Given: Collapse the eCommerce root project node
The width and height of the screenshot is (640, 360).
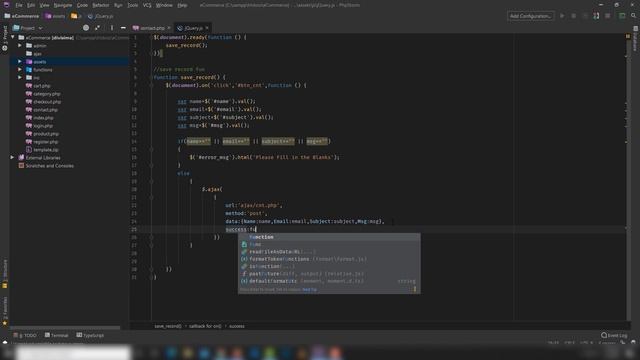Looking at the screenshot, I should pos(13,38).
